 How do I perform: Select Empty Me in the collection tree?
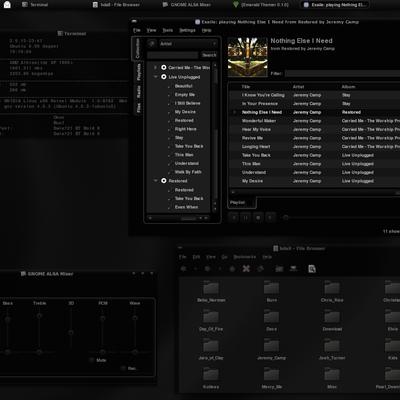(x=185, y=95)
